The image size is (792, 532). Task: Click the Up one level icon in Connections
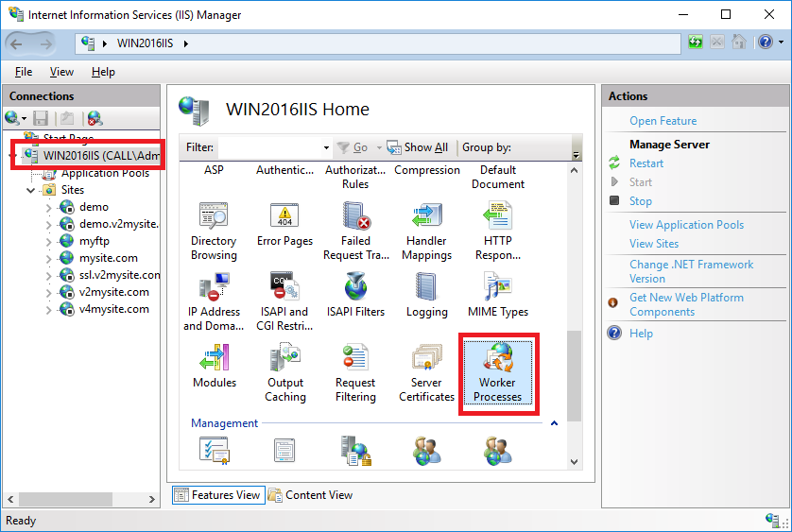(67, 119)
